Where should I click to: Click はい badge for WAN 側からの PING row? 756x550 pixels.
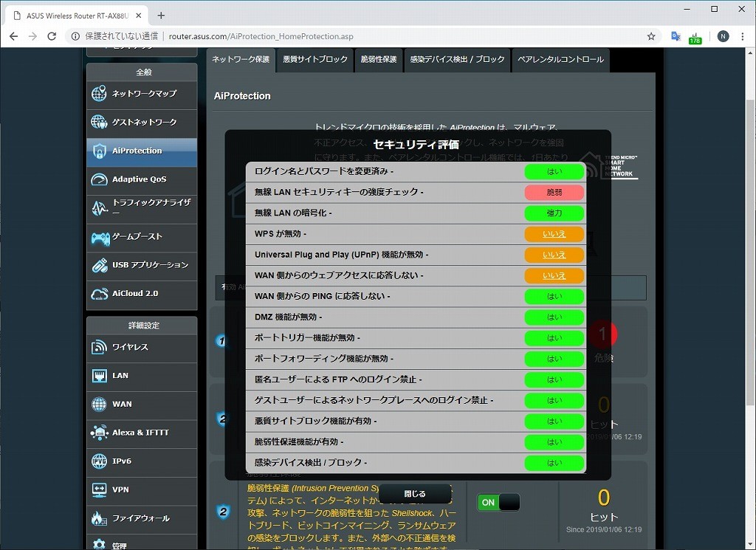point(554,297)
